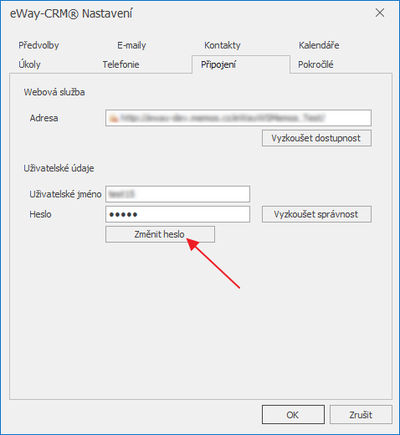The image size is (400, 435).
Task: Go to the Kalendáře tab
Action: 319,45
